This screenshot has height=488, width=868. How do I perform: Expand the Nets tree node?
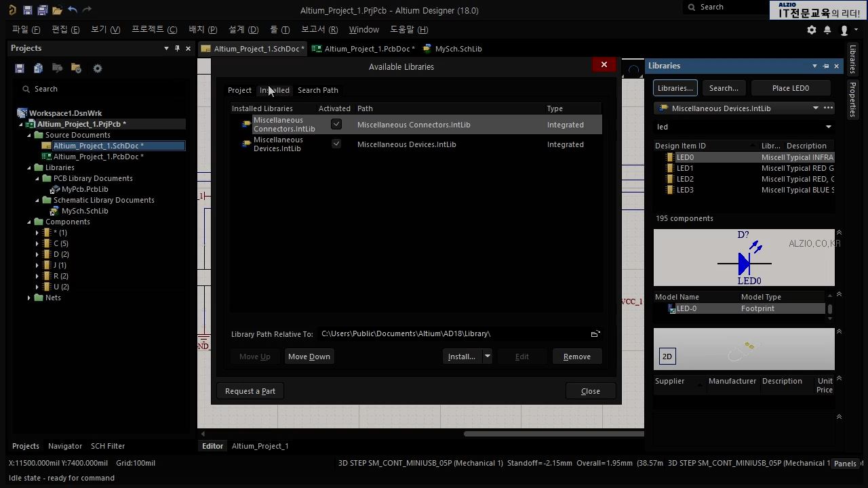29,298
